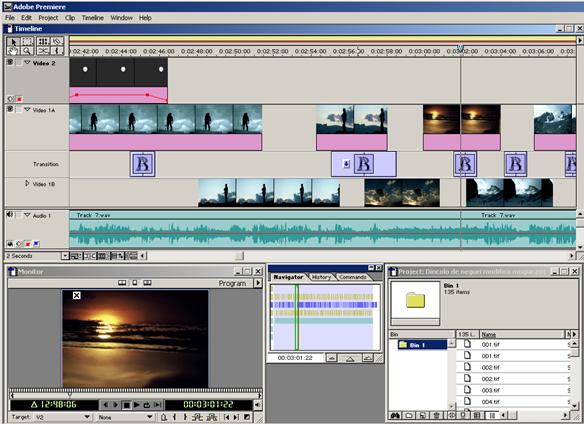Image resolution: width=584 pixels, height=424 pixels.
Task: Click the Mark Out brace icon
Action: pos(185,417)
